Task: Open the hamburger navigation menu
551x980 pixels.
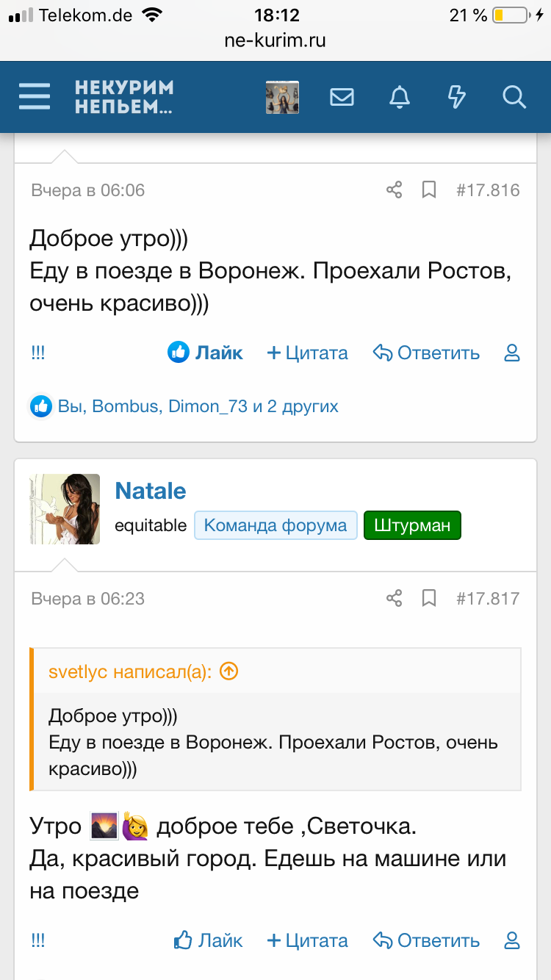Action: coord(34,96)
